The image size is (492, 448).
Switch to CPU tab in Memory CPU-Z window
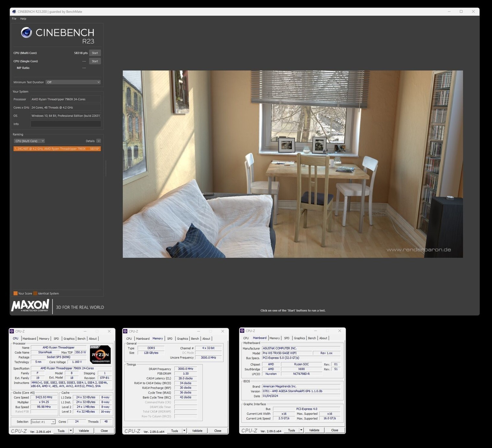click(129, 339)
